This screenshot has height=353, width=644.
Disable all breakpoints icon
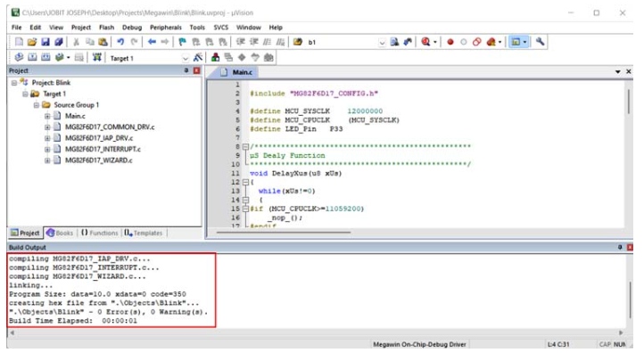coord(477,42)
